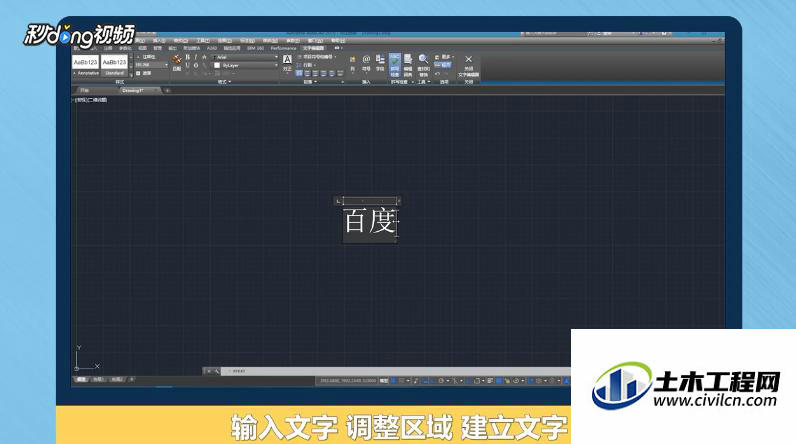The width and height of the screenshot is (796, 444).
Task: Click the 模型 space button in status bar
Action: coord(384,380)
